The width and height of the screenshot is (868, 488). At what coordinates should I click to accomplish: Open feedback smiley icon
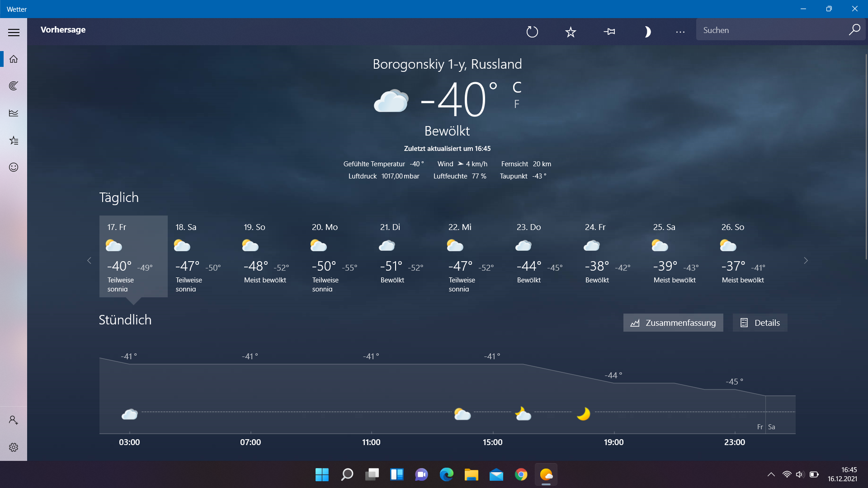point(14,167)
